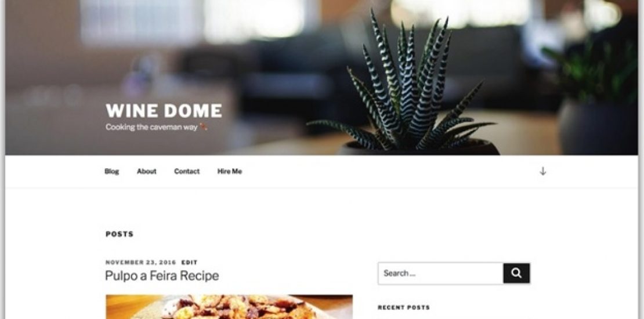Click the small emoji after the tagline
This screenshot has height=319, width=644.
pyautogui.click(x=203, y=127)
